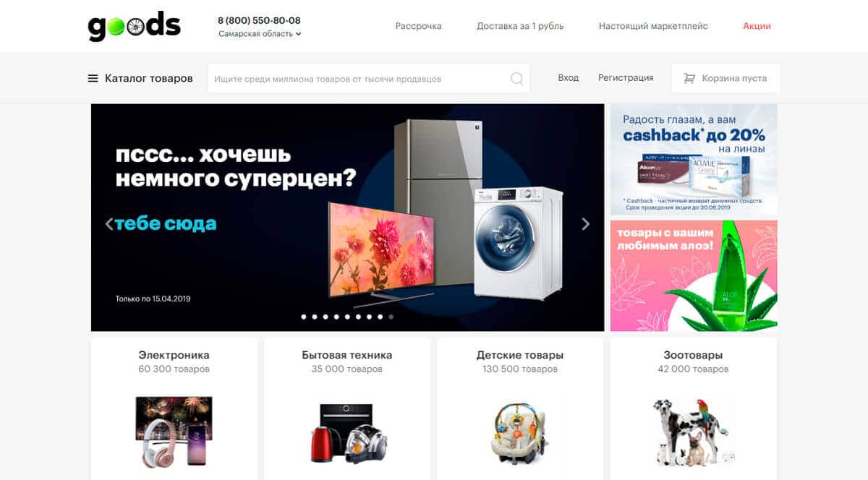Open the Каталог товаров menu
868x480 pixels.
140,78
